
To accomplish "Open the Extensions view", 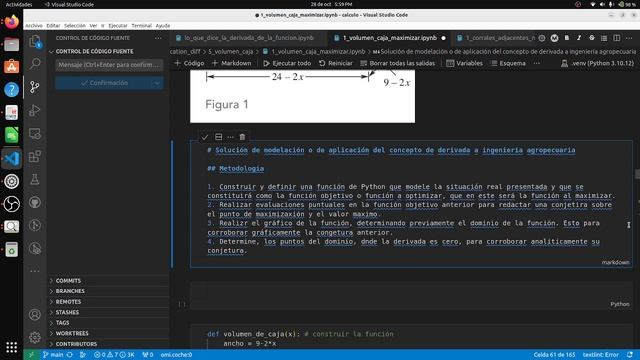I will coord(35,156).
